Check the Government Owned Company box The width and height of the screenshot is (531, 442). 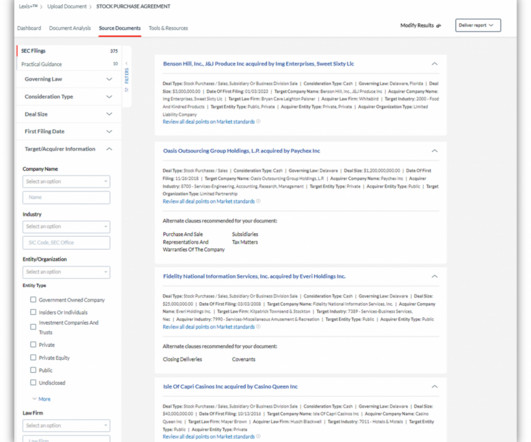click(33, 300)
